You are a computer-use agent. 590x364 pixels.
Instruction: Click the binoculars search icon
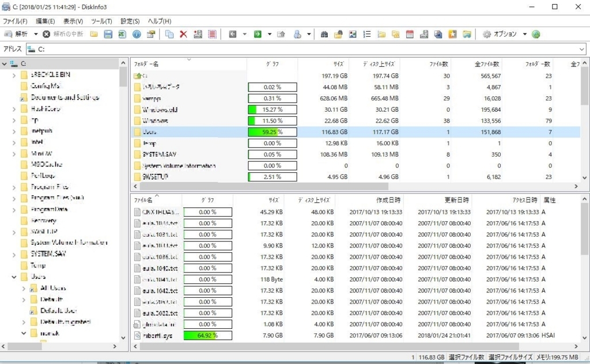pyautogui.click(x=324, y=34)
